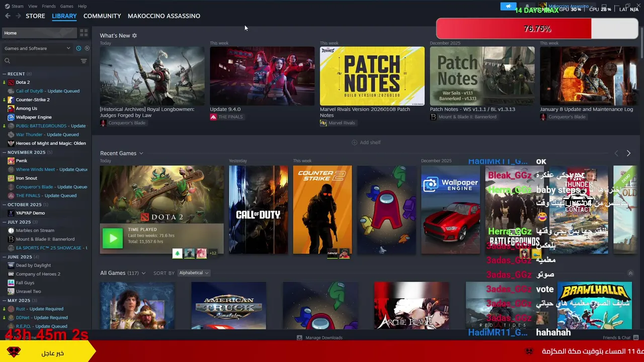Collapse the OCTOBER 2025 category
Image resolution: width=644 pixels, height=362 pixels.
4,205
